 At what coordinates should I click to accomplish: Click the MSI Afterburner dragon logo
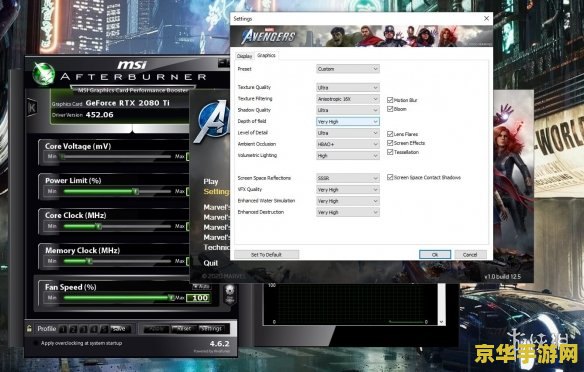[x=44, y=73]
